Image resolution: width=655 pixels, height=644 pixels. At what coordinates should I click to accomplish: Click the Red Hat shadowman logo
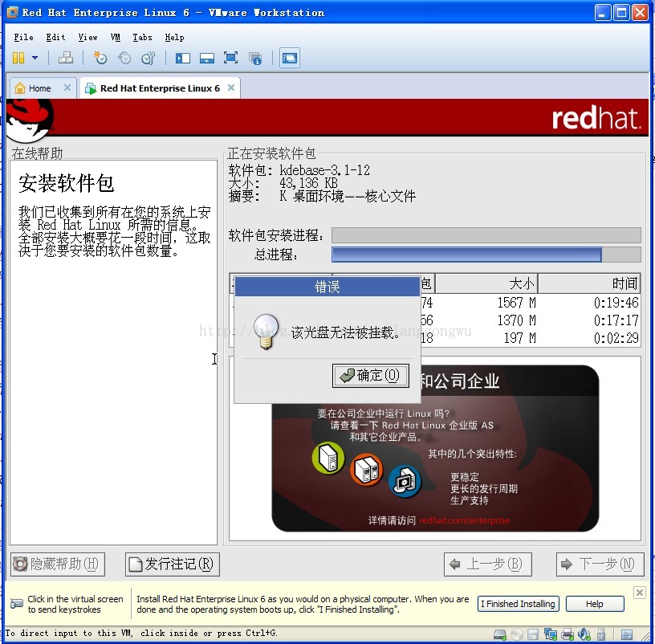click(x=30, y=120)
